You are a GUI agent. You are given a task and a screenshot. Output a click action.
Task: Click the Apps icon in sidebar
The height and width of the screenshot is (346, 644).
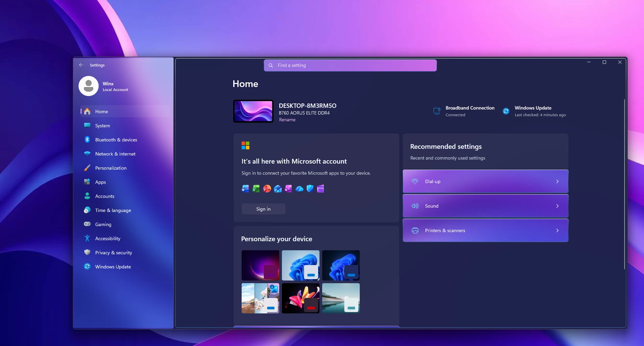coord(87,182)
